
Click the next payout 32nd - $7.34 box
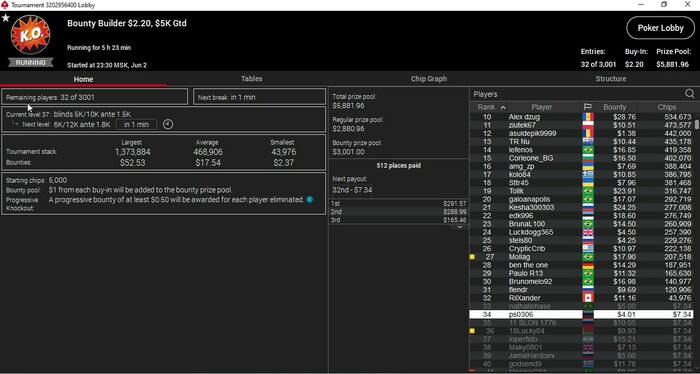[353, 190]
